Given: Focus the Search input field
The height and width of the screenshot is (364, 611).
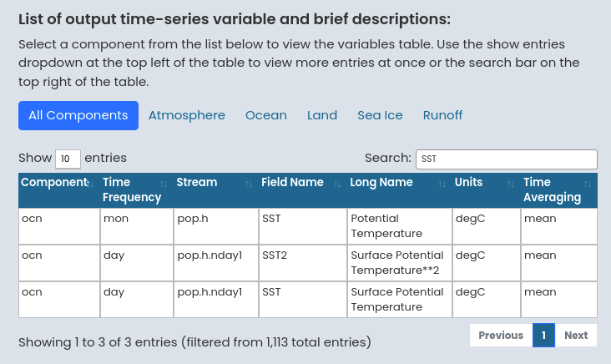Looking at the screenshot, I should [506, 159].
